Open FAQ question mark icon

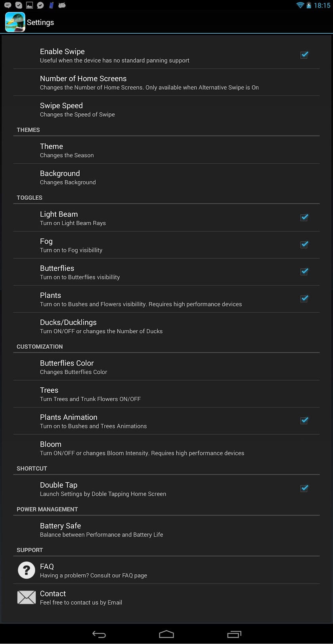coord(27,570)
